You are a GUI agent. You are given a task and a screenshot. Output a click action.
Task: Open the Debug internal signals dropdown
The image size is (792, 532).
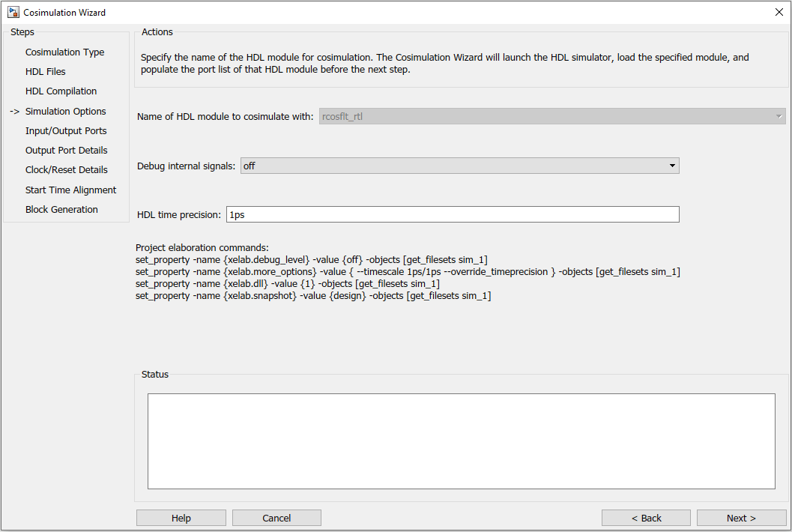pyautogui.click(x=459, y=166)
